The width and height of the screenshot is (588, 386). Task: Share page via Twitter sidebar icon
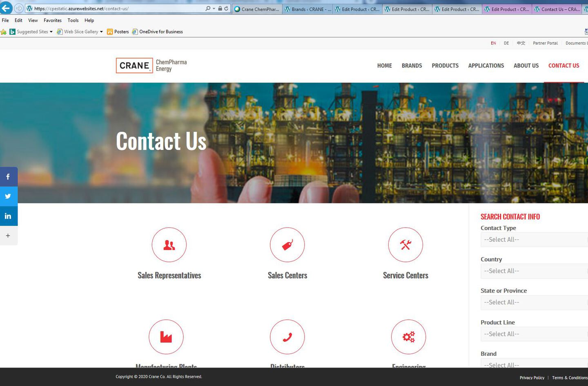(x=8, y=196)
